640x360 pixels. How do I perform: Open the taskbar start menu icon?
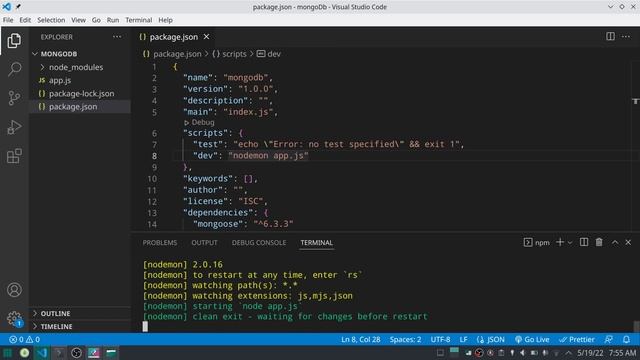[x=8, y=353]
